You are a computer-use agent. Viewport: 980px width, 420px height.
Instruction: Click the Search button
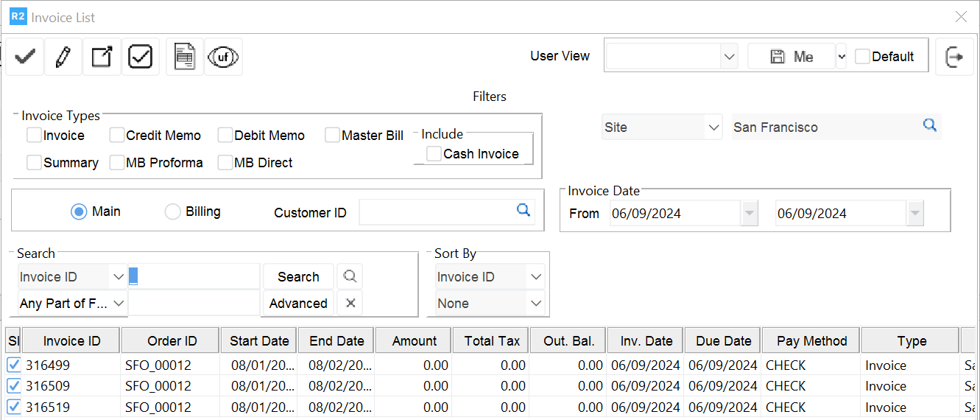pyautogui.click(x=298, y=277)
